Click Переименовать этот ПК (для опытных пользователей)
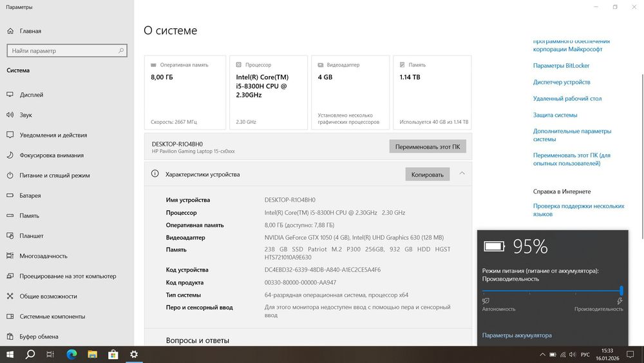Image resolution: width=644 pixels, height=363 pixels. [572, 159]
